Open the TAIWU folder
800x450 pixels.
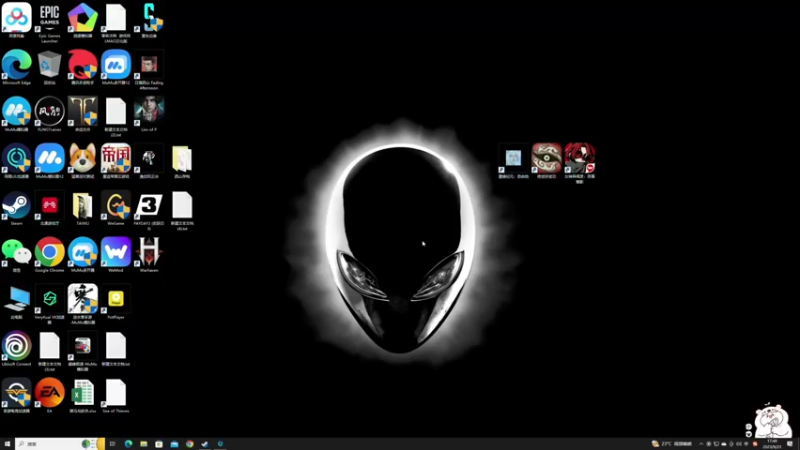click(x=83, y=208)
